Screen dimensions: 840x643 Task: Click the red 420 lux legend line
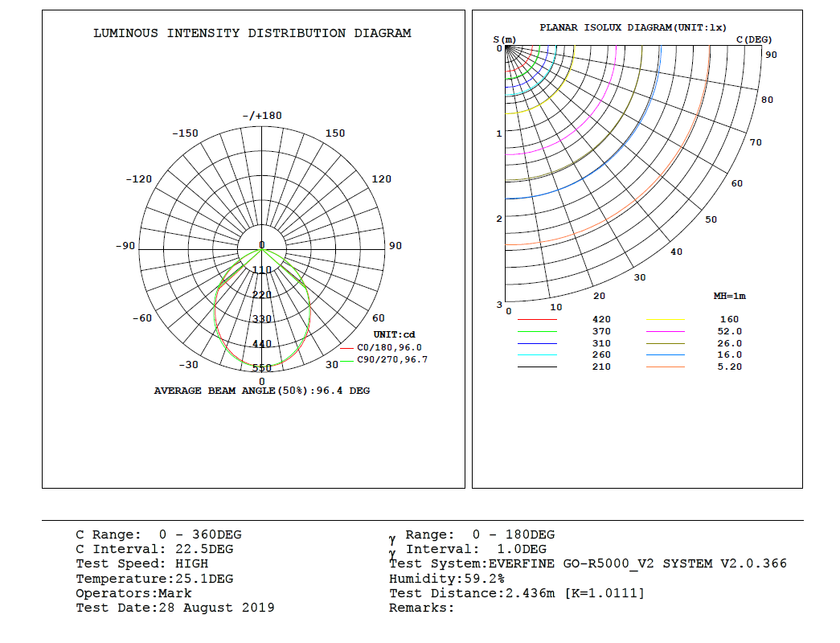pos(537,320)
